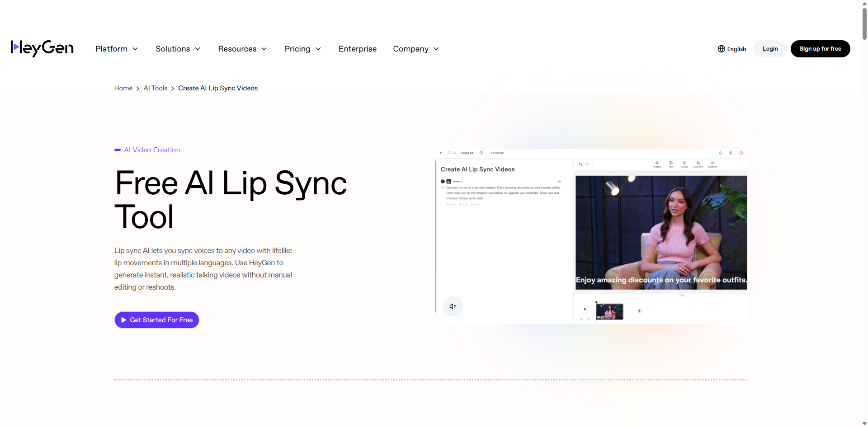Screen dimensions: 868x427
Task: Click the undo arrow
Action: [580, 165]
